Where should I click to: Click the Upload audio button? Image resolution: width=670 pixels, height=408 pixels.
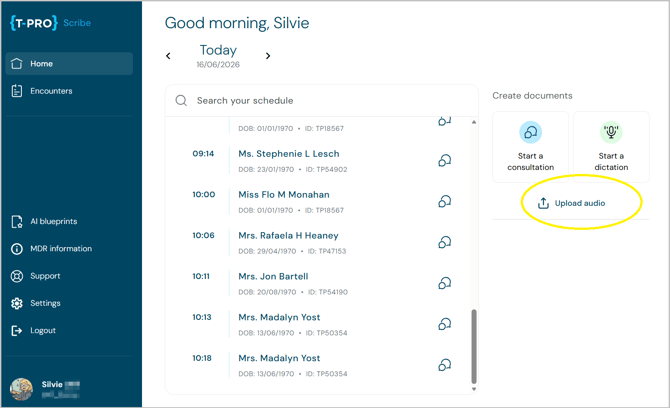pos(571,203)
